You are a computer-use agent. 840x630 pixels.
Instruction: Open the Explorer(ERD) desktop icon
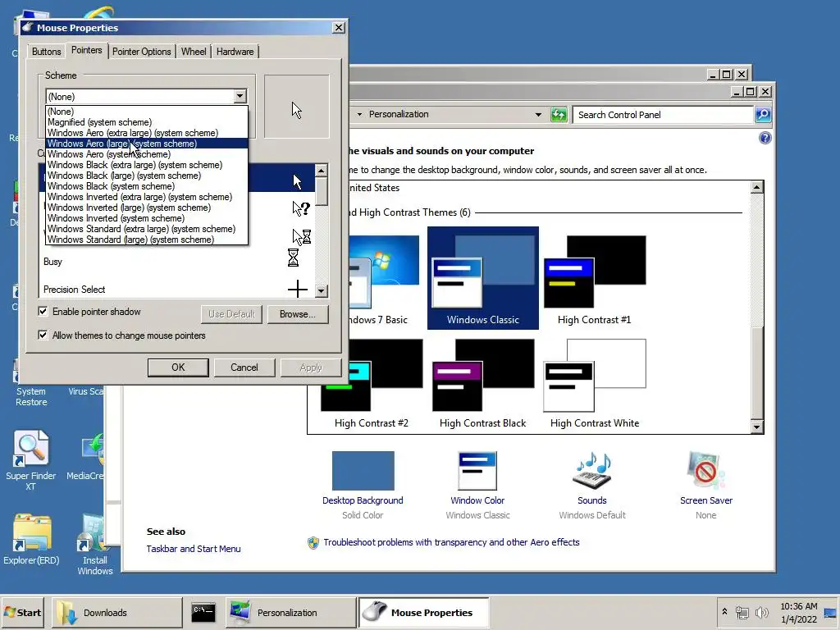(31, 540)
